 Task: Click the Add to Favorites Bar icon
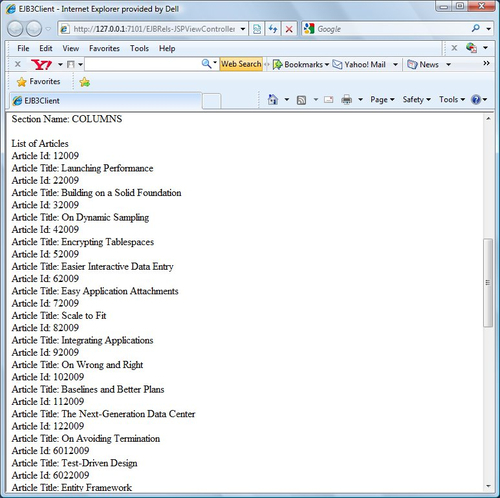pyautogui.click(x=85, y=82)
